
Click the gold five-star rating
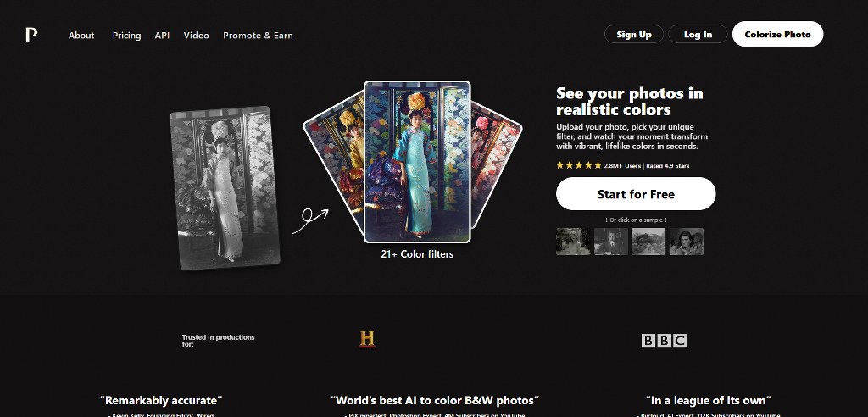[579, 165]
